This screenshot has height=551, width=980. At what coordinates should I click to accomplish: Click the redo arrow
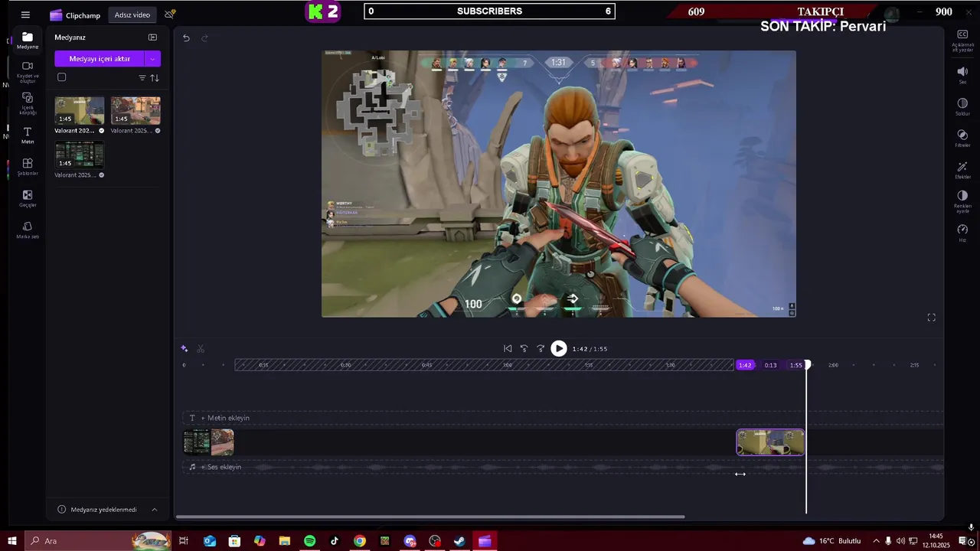point(204,37)
